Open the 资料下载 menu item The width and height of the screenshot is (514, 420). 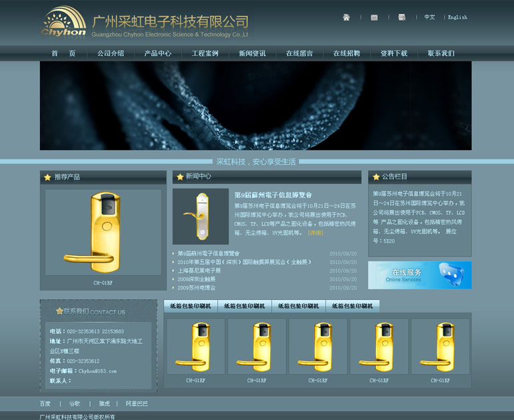393,53
